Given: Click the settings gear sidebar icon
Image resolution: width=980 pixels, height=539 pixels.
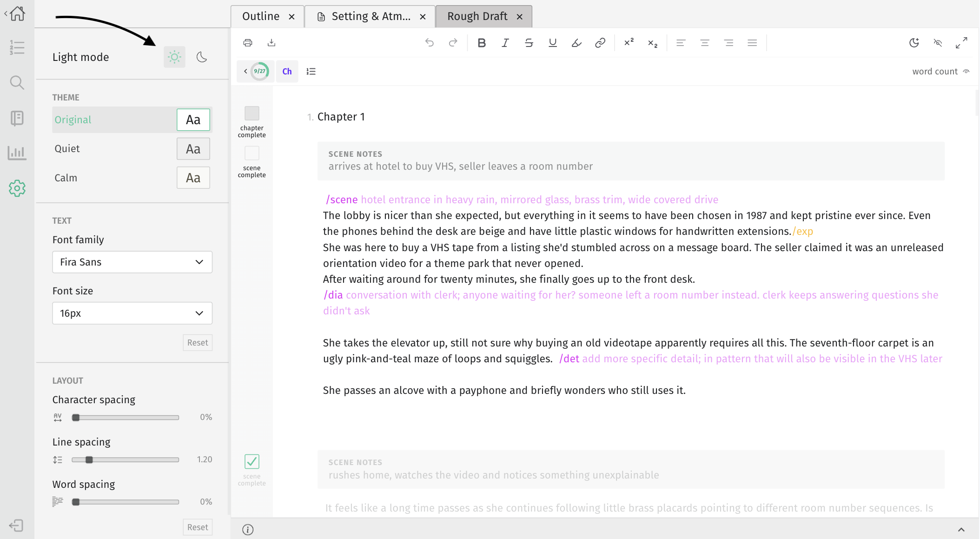Looking at the screenshot, I should coord(17,188).
